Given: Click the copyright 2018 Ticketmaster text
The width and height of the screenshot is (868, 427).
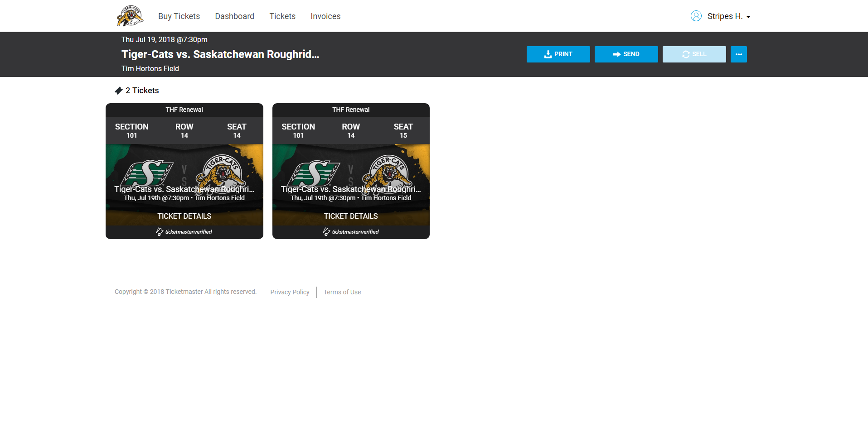Looking at the screenshot, I should pyautogui.click(x=185, y=292).
